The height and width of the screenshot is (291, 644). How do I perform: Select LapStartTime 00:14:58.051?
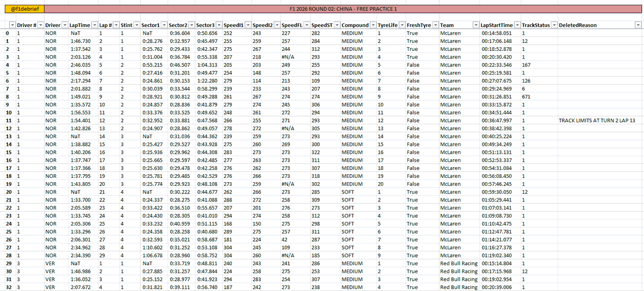[496, 33]
